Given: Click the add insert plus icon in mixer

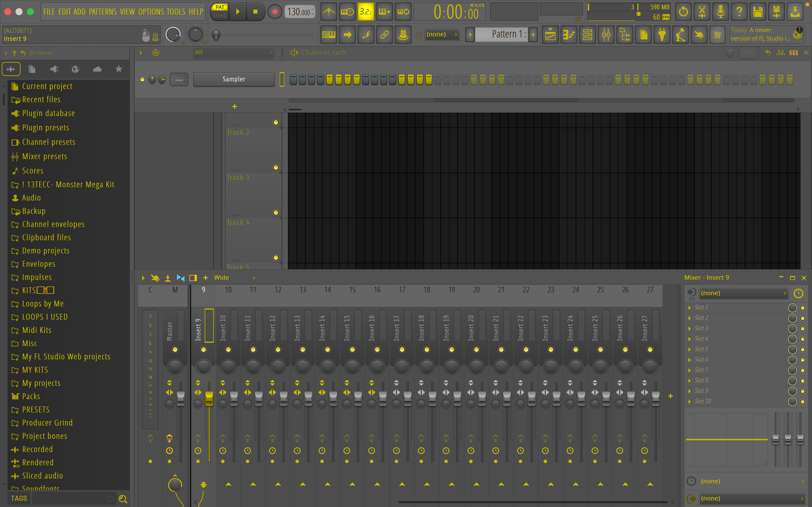Looking at the screenshot, I should pyautogui.click(x=670, y=396).
